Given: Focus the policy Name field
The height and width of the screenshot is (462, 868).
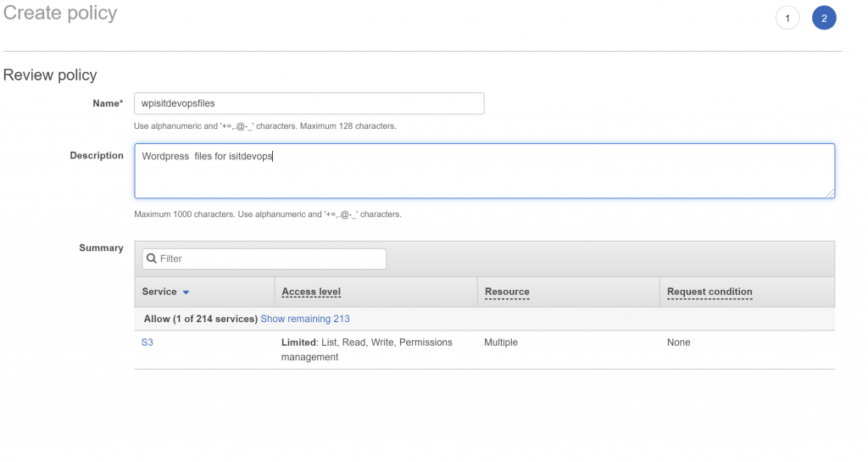Looking at the screenshot, I should pos(309,103).
